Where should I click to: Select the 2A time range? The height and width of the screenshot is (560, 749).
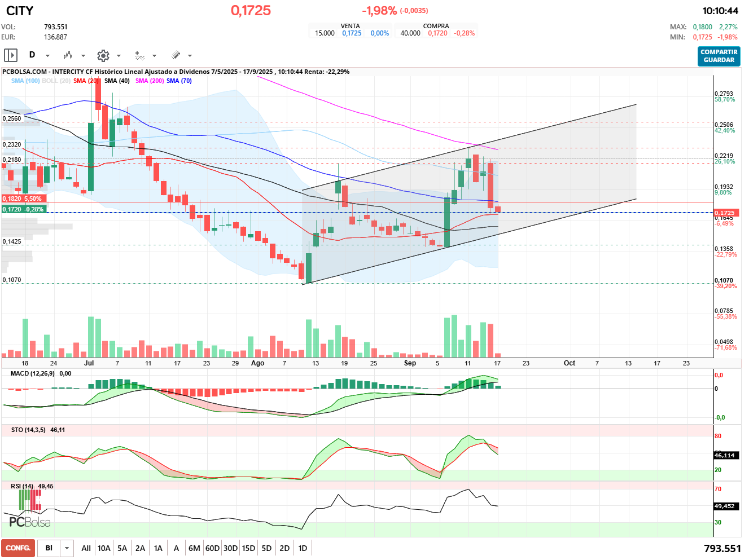click(x=140, y=548)
